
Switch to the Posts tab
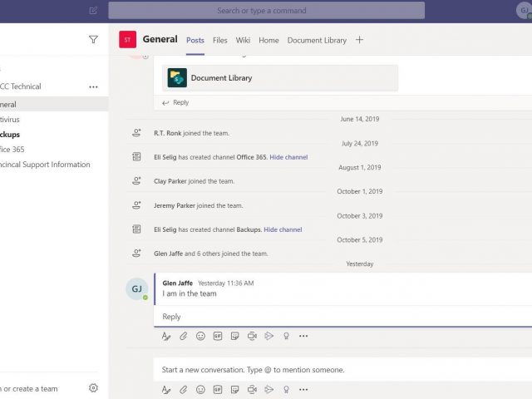pyautogui.click(x=195, y=41)
